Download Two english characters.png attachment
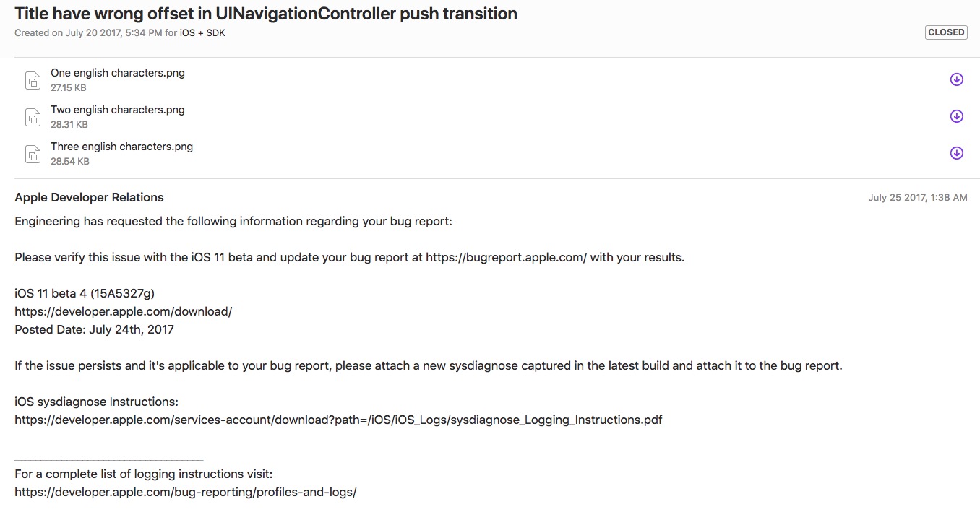The height and width of the screenshot is (512, 980). [x=956, y=116]
